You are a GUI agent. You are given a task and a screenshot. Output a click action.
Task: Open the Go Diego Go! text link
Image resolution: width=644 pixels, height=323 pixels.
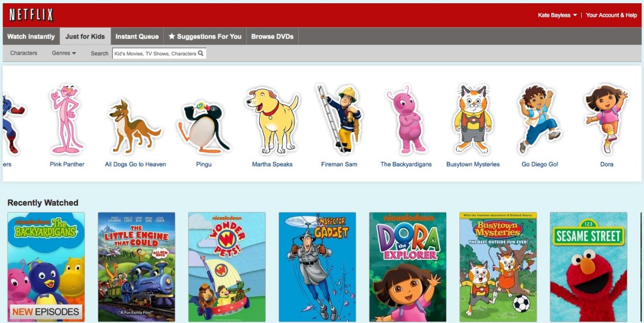click(540, 164)
